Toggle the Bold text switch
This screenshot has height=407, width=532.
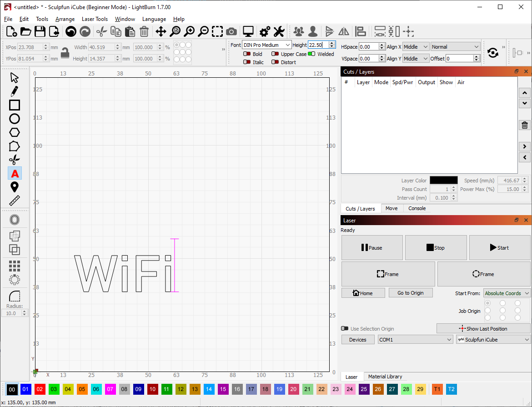point(247,54)
